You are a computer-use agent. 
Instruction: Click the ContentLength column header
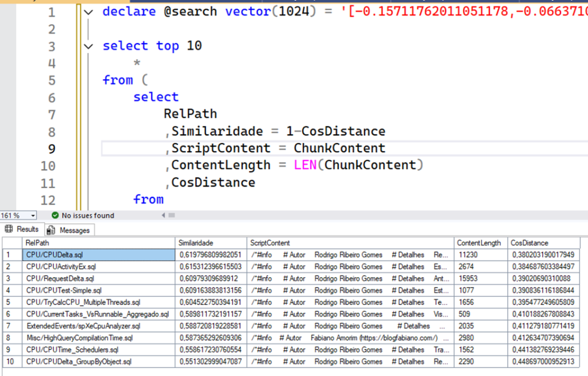point(479,243)
